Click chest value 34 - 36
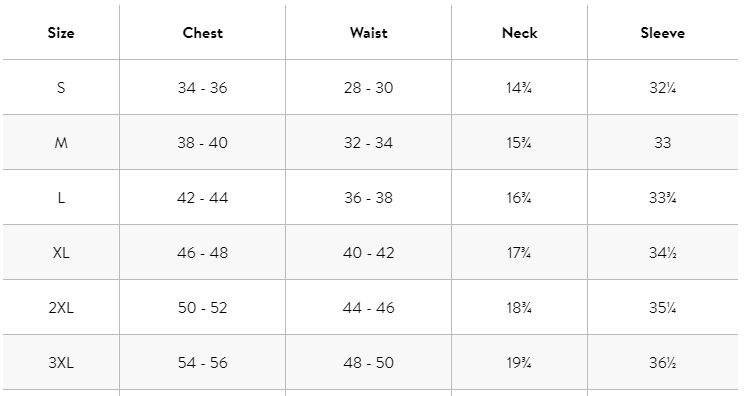The height and width of the screenshot is (396, 744). point(203,88)
